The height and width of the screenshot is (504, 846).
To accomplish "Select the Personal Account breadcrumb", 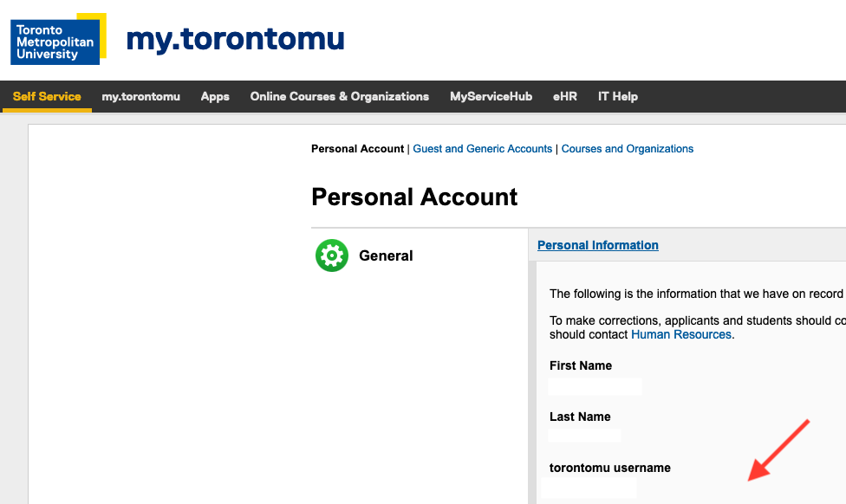I will point(357,149).
